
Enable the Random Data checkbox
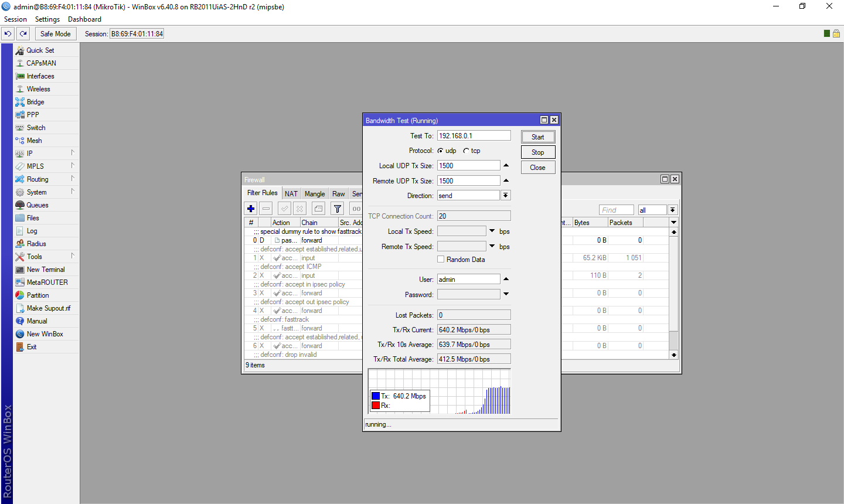(x=441, y=259)
